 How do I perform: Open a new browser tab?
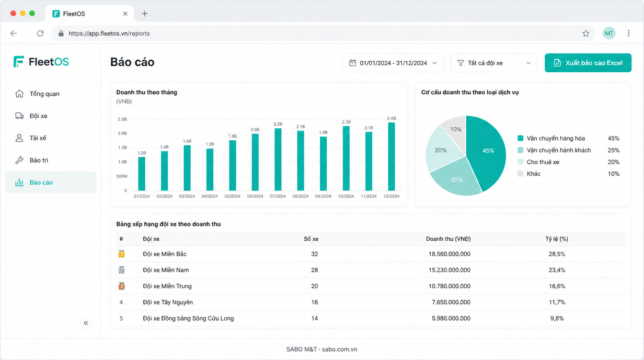pos(145,14)
